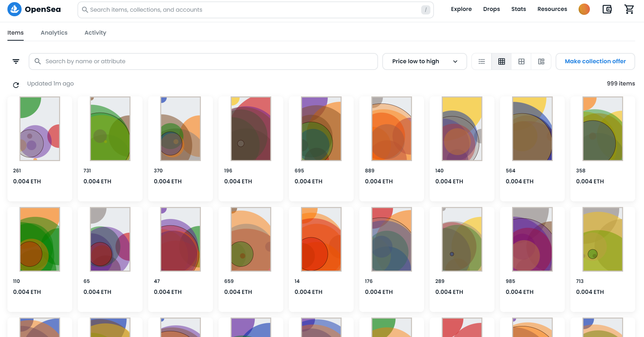Open item 110 thumbnail
Image resolution: width=644 pixels, height=337 pixels.
point(40,240)
